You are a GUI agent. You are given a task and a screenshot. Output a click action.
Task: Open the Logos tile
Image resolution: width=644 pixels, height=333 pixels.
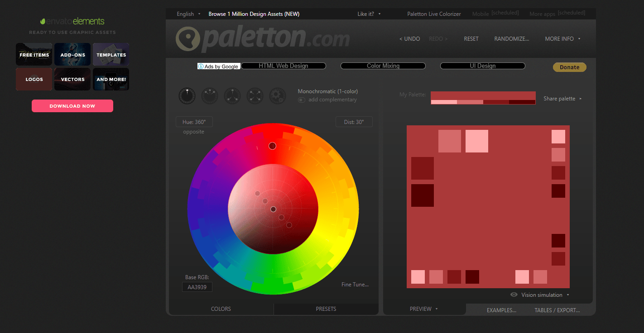point(34,79)
